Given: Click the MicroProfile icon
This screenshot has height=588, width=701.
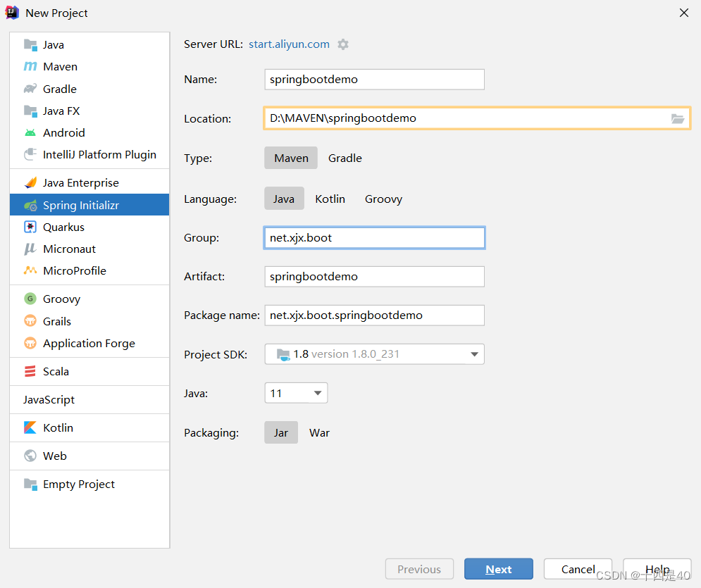Looking at the screenshot, I should click(30, 270).
